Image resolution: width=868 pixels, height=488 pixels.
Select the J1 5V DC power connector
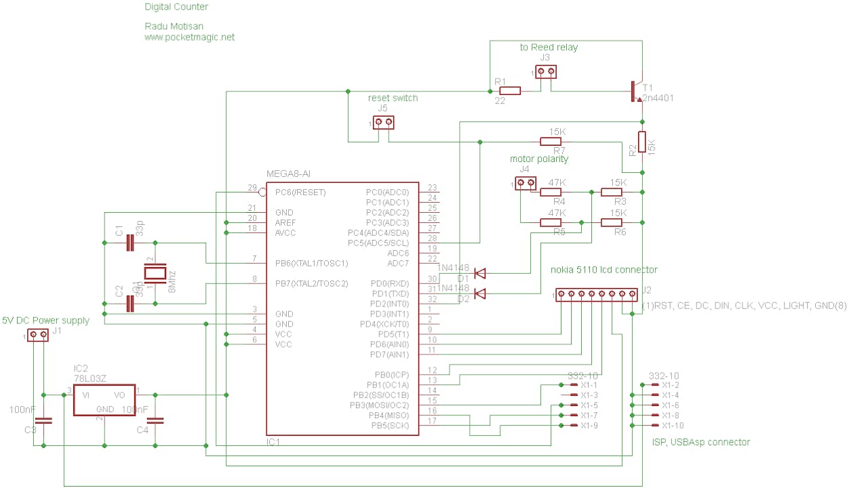(37, 336)
